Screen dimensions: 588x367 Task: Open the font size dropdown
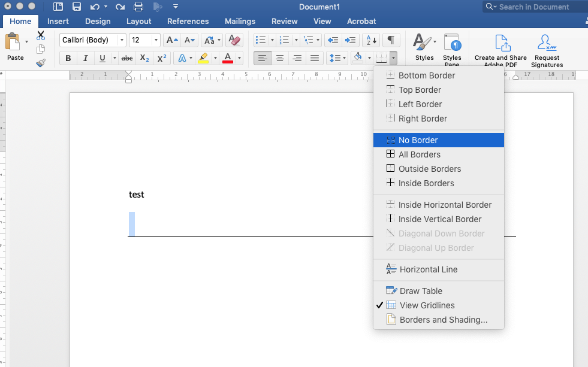tap(156, 40)
